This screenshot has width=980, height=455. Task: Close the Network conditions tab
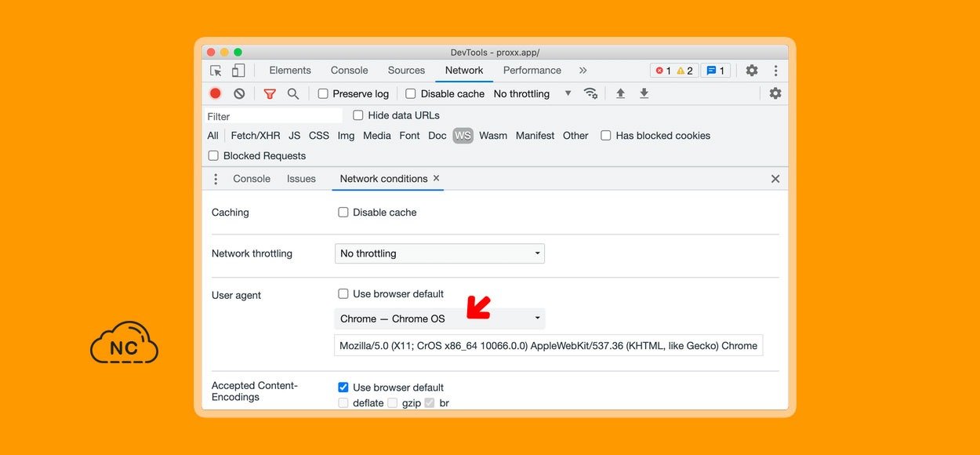[437, 178]
